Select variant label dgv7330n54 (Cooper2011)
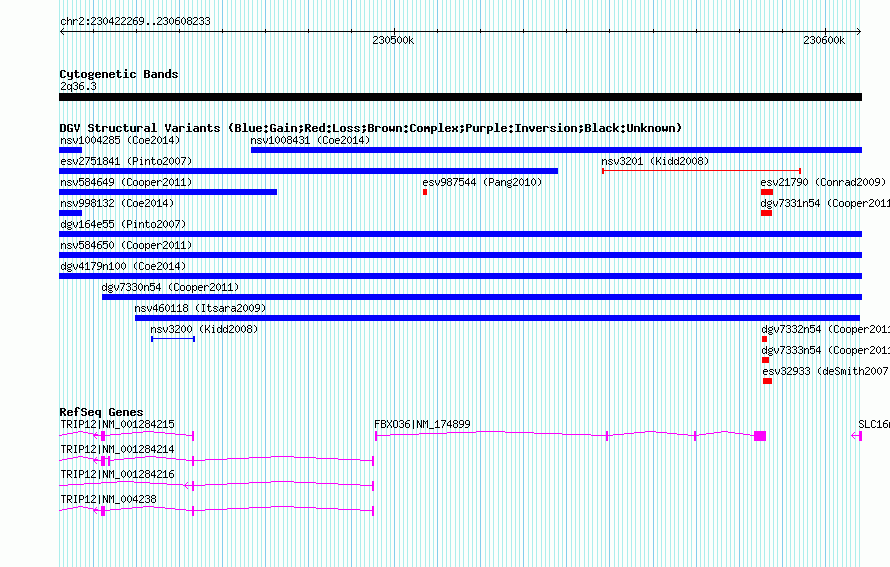 (170, 287)
